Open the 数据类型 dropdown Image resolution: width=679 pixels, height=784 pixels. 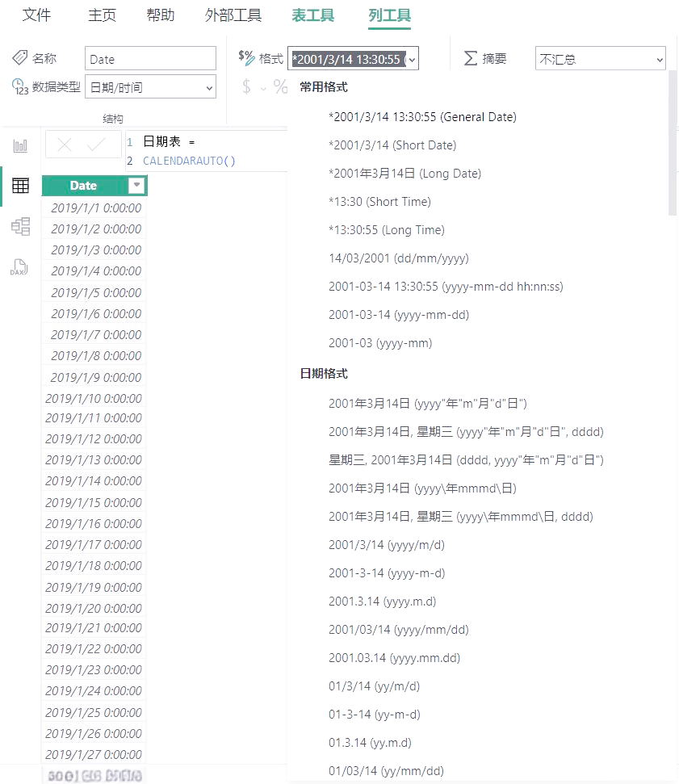point(150,87)
